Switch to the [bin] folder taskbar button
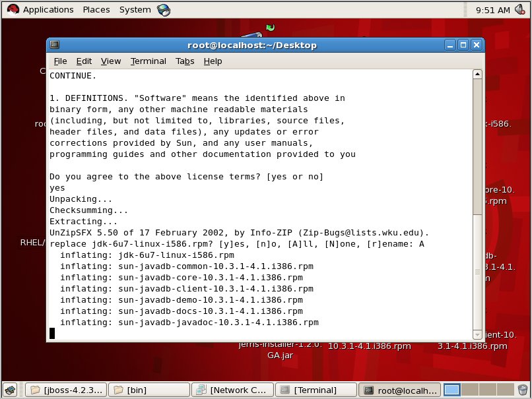532x399 pixels. click(149, 390)
